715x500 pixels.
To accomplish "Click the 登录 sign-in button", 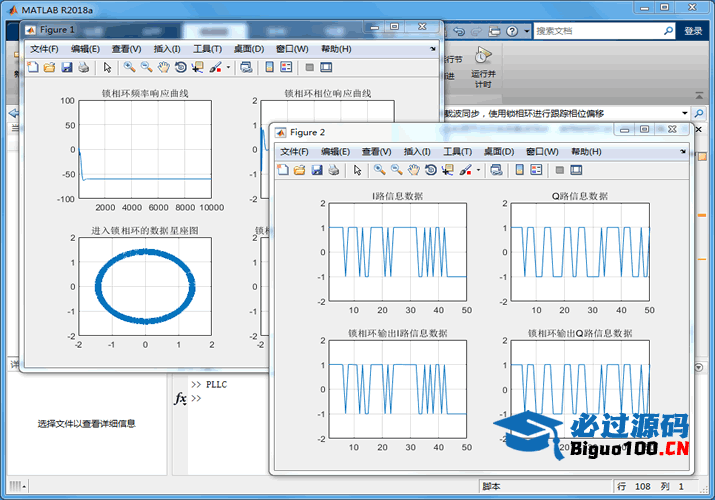I will (693, 31).
